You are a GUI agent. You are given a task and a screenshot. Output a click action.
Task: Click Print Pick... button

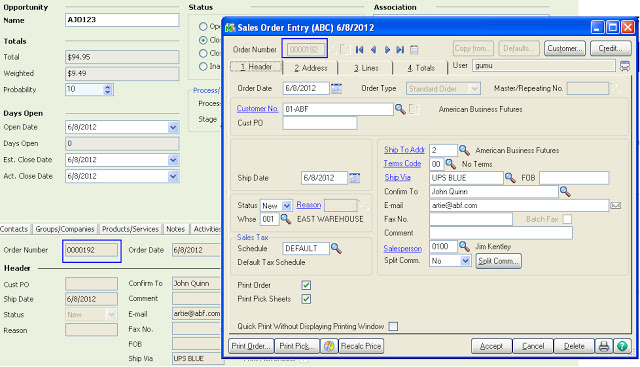(x=297, y=346)
